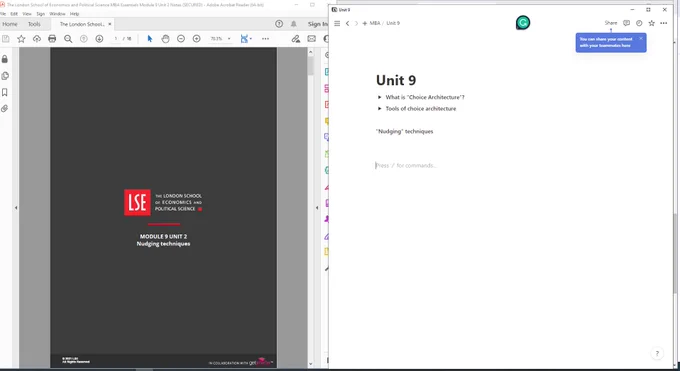
Task: Click the Unit 9 page title
Action: pyautogui.click(x=396, y=80)
